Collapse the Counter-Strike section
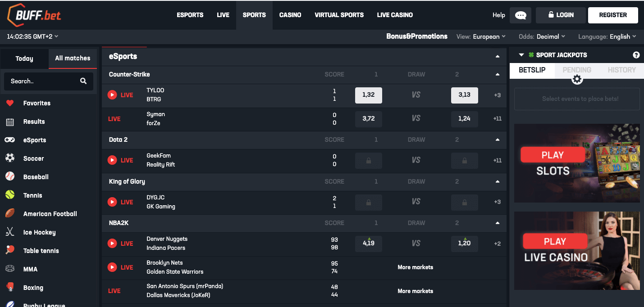Image resolution: width=644 pixels, height=307 pixels. click(x=497, y=74)
